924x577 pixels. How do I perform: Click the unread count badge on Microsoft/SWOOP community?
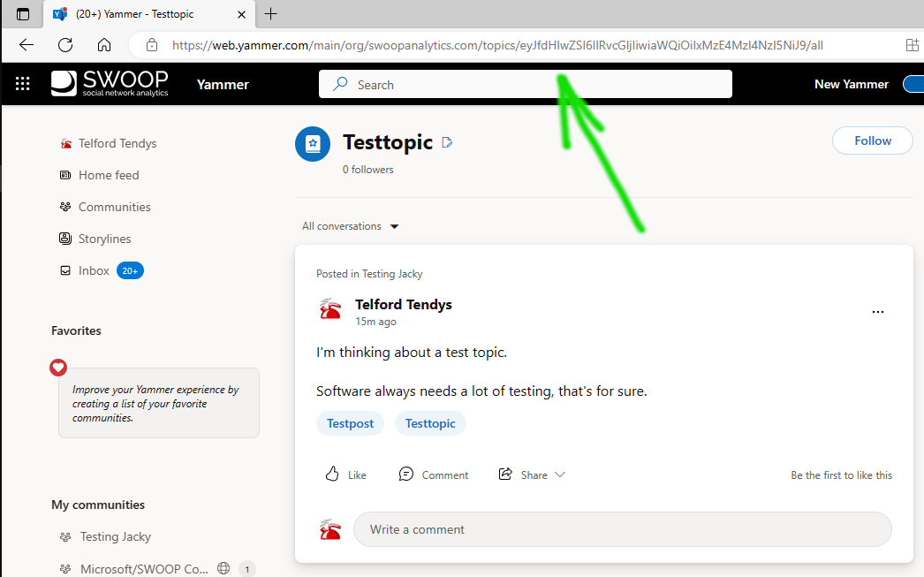[x=247, y=569]
